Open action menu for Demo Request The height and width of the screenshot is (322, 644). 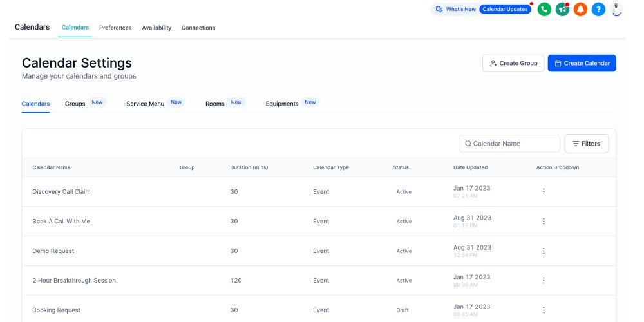tap(544, 251)
